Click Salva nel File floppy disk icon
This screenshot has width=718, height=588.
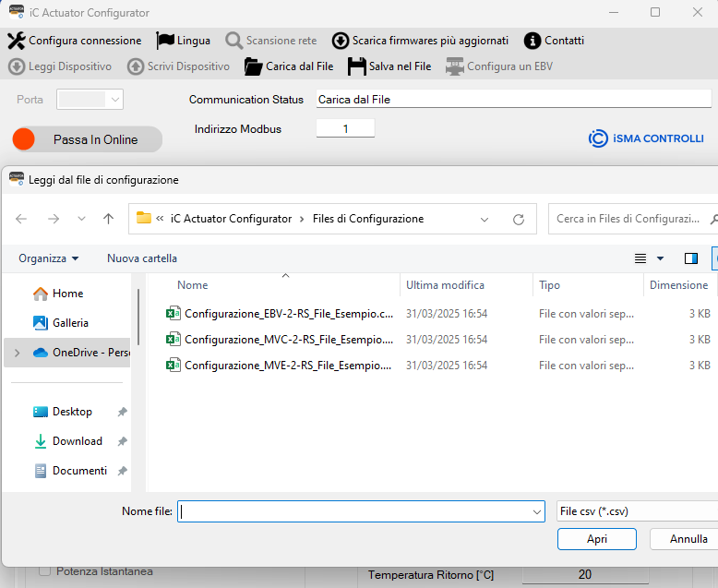356,66
